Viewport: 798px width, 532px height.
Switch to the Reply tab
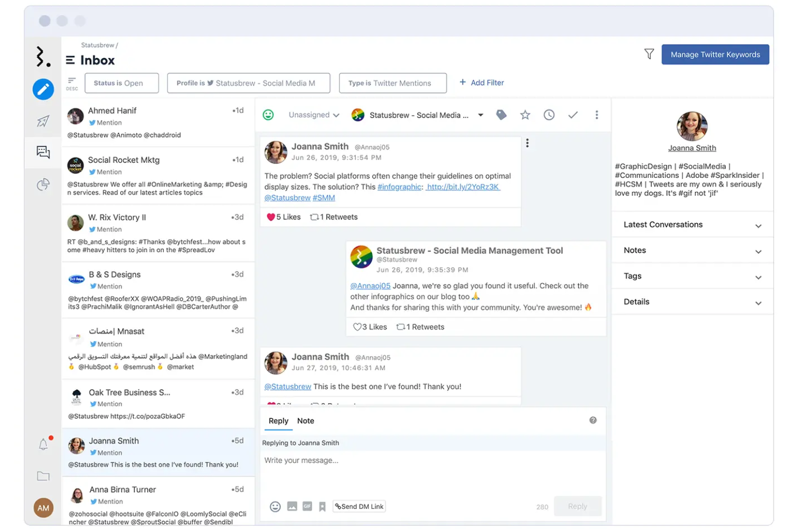pyautogui.click(x=278, y=421)
